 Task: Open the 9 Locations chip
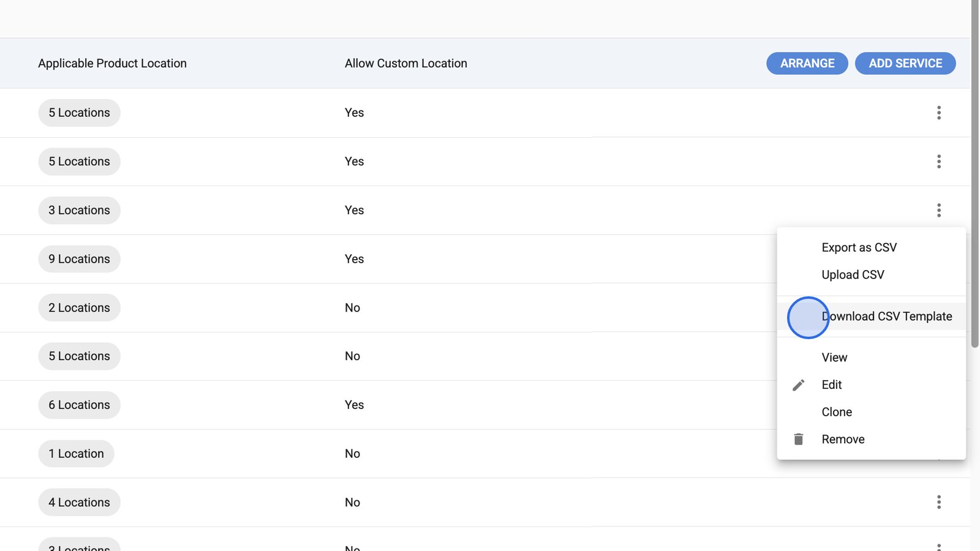(79, 259)
